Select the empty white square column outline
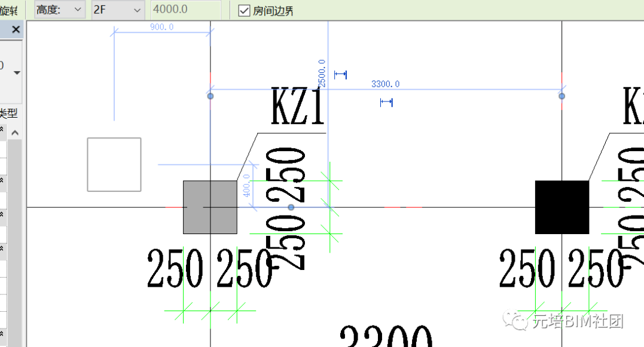Viewport: 644px width, 347px height. [114, 164]
